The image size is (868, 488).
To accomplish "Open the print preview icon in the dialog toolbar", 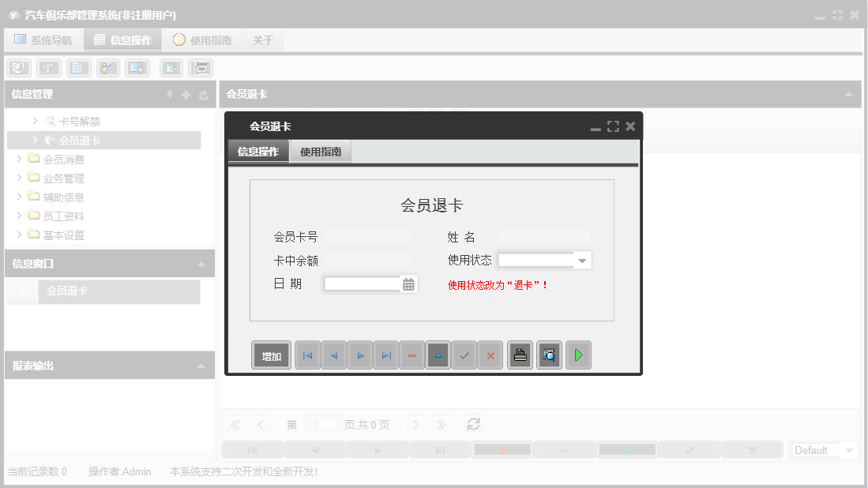I will click(x=549, y=355).
